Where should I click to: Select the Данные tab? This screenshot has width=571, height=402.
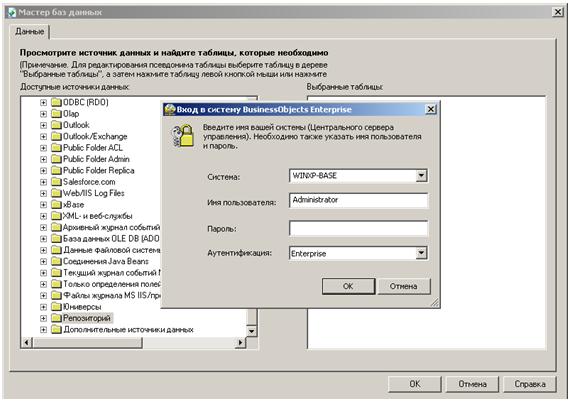(x=29, y=32)
